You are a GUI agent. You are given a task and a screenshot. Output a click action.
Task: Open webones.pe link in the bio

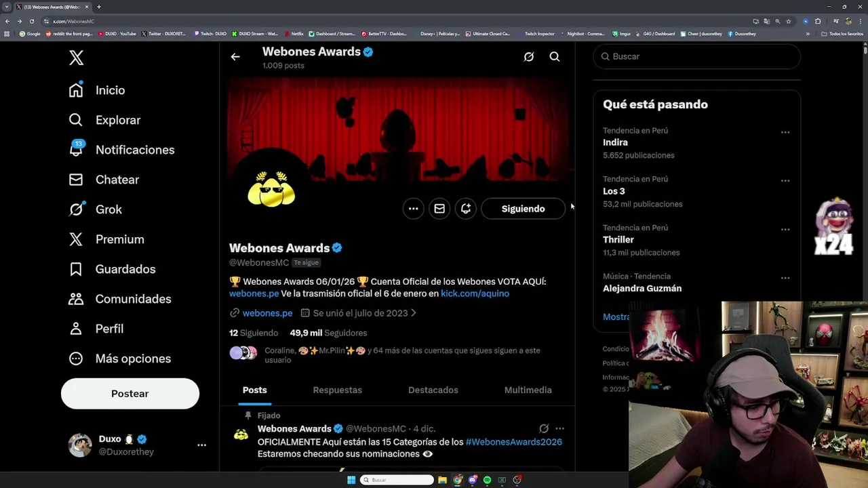[x=254, y=293]
